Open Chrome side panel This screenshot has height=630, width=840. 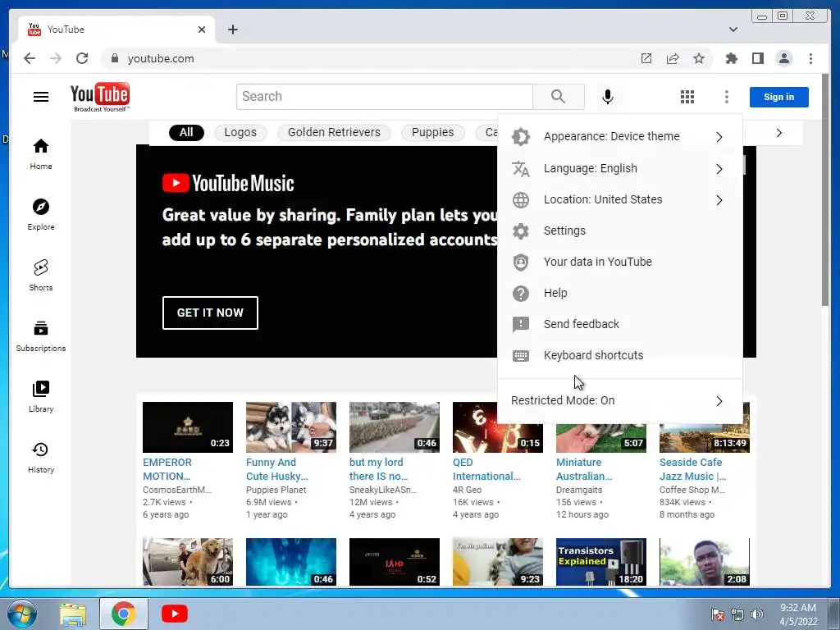point(757,58)
